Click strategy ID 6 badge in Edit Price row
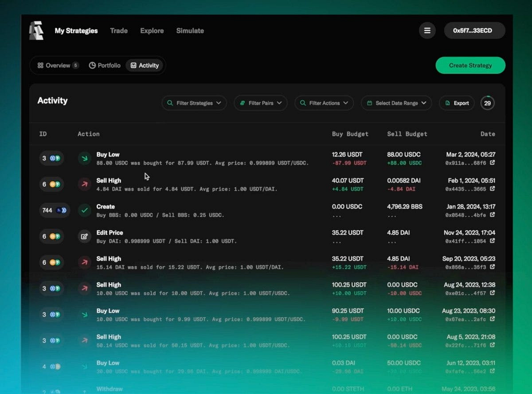This screenshot has height=394, width=532. pyautogui.click(x=51, y=237)
